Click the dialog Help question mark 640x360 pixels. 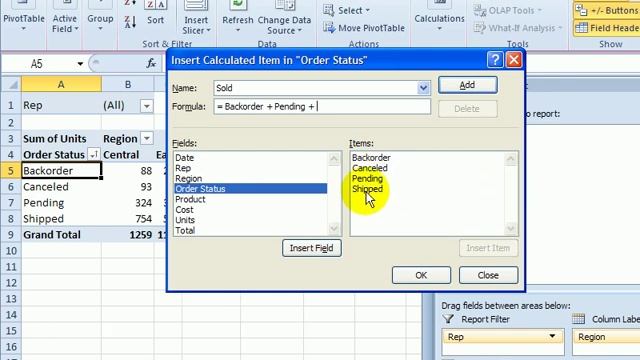pos(495,60)
